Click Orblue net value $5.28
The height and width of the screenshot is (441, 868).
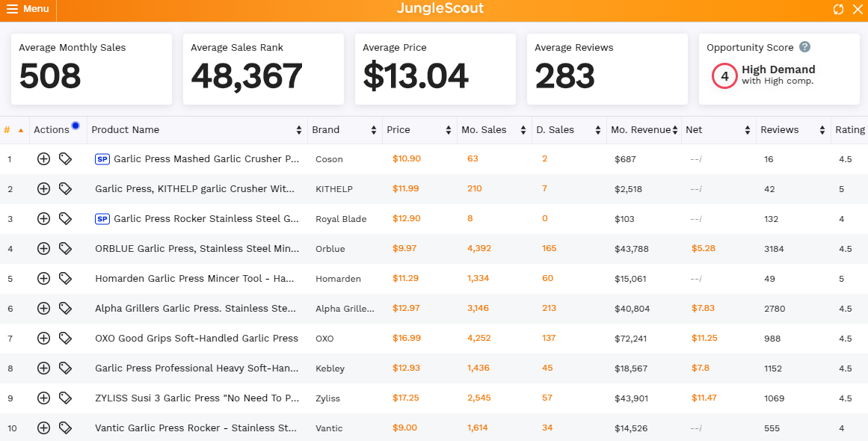[x=703, y=249]
